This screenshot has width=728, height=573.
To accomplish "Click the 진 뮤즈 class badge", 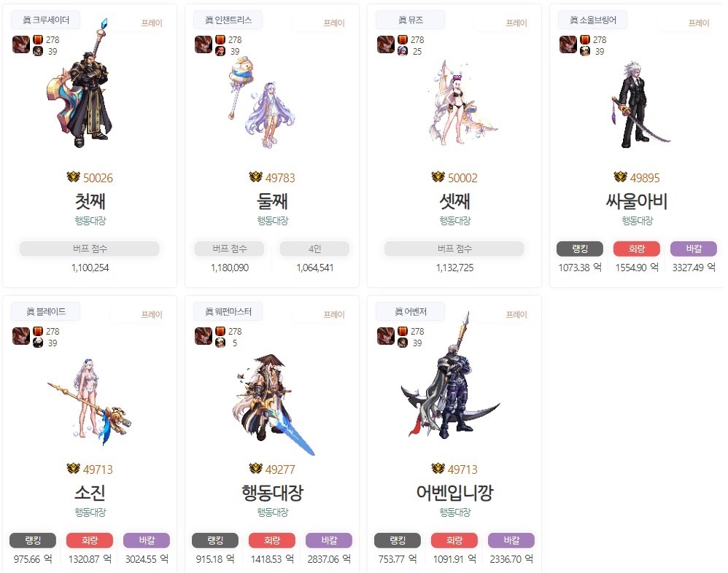I will 411,20.
